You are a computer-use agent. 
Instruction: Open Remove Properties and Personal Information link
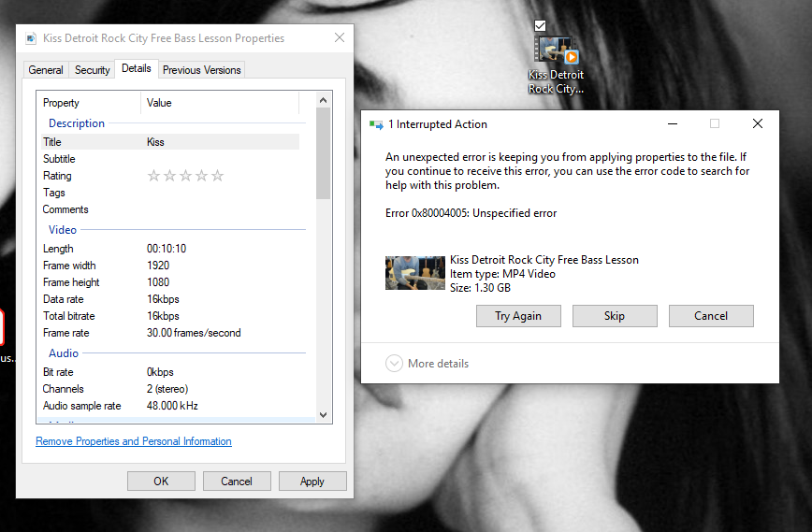(134, 441)
